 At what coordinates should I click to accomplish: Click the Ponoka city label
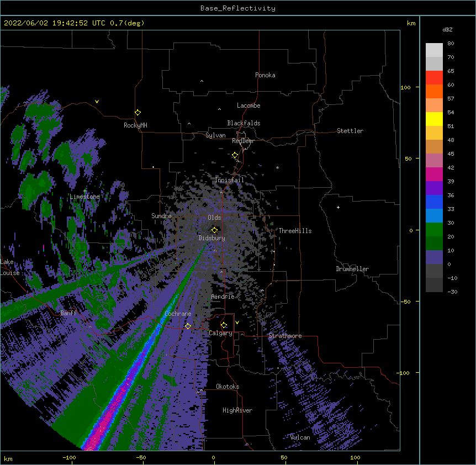coord(265,75)
